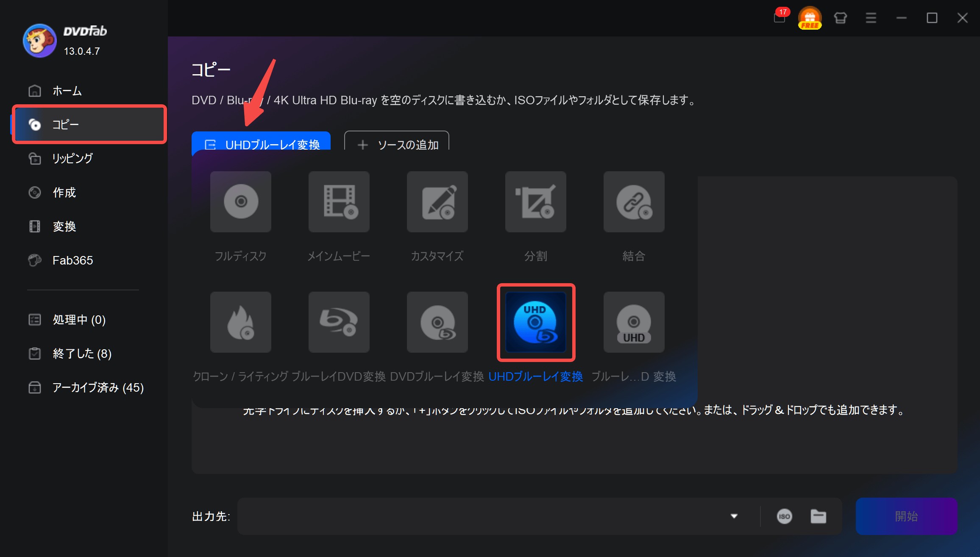Click the フルディスク label text

tap(241, 256)
